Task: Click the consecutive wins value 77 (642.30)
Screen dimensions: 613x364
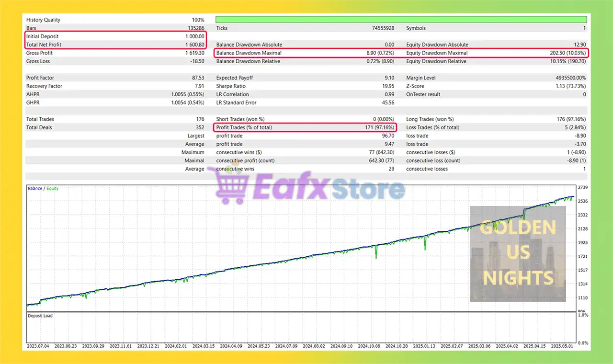Action: (381, 152)
